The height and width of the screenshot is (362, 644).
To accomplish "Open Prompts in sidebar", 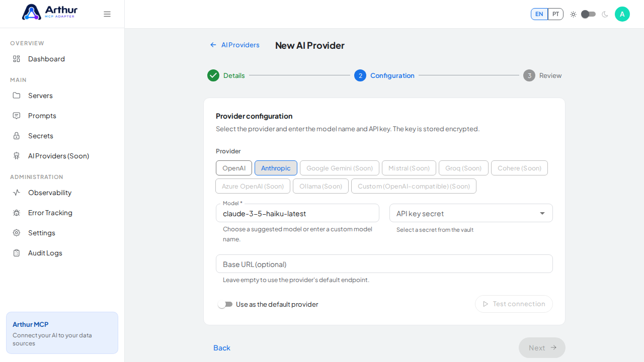I will [x=62, y=116].
